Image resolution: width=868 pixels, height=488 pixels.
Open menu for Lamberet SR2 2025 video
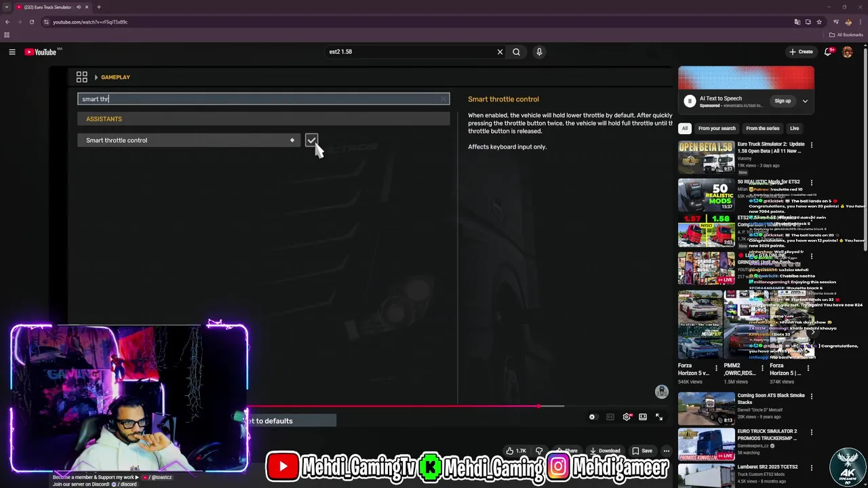pos(811,468)
